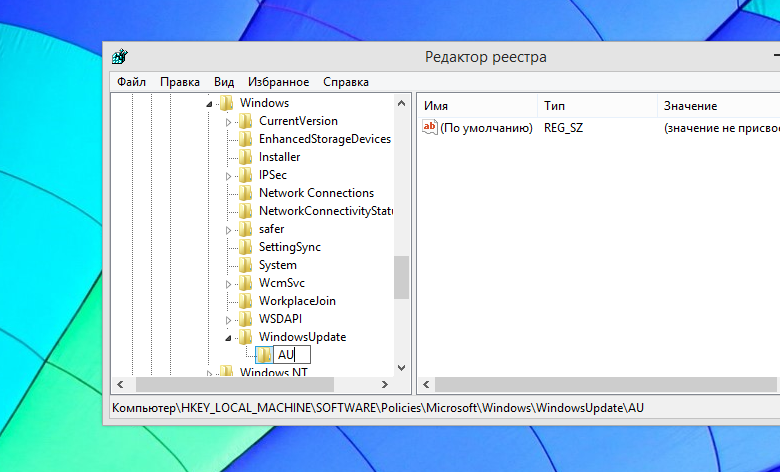Select the CurrentVersion key
780x472 pixels.
(x=298, y=121)
